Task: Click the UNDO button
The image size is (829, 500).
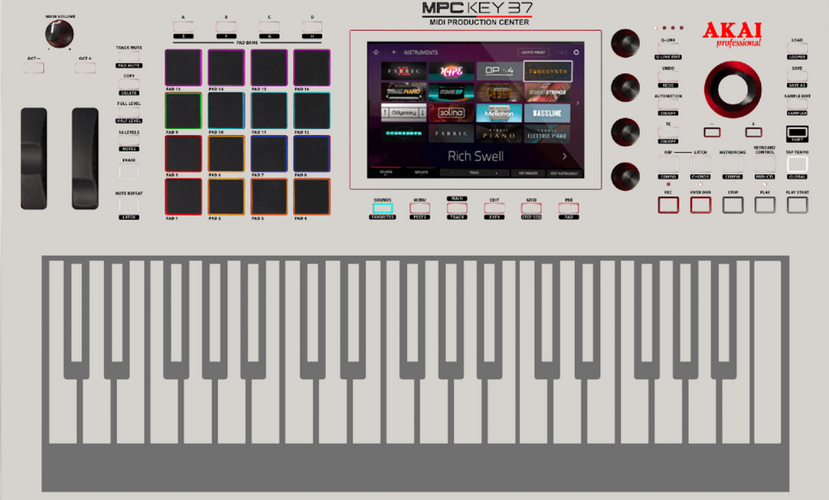Action: tap(668, 77)
